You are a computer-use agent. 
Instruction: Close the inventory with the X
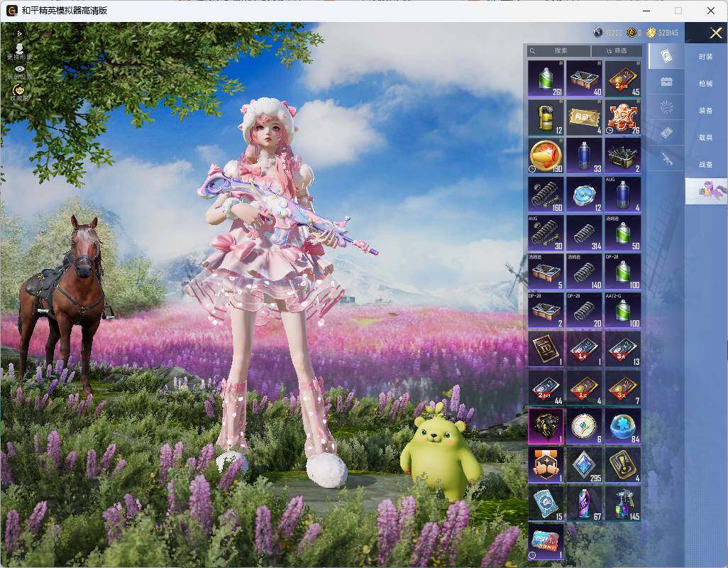715,33
